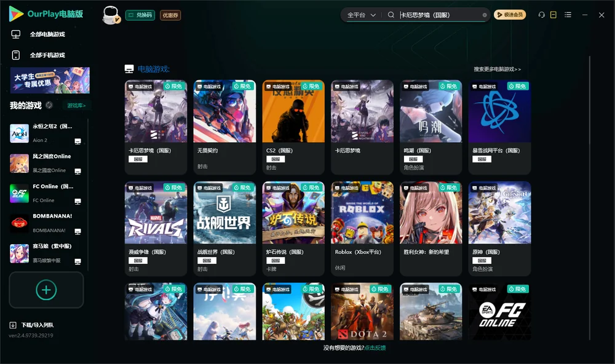Select the 鸣潮 (国服) game card

click(431, 127)
